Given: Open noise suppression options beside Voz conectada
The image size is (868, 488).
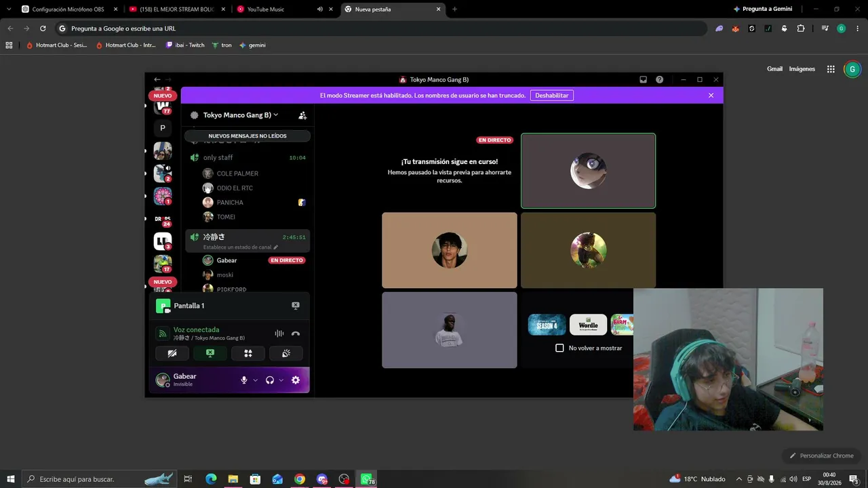Looking at the screenshot, I should (x=279, y=333).
